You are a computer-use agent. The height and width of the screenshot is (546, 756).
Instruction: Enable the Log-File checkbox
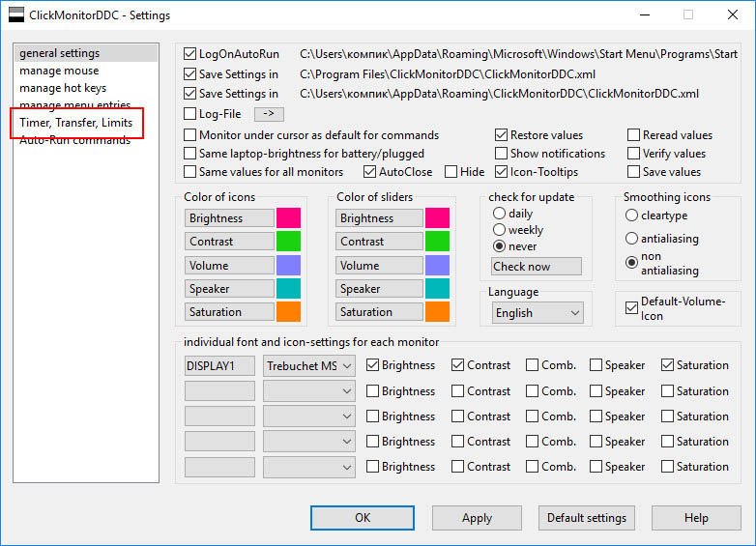point(189,114)
